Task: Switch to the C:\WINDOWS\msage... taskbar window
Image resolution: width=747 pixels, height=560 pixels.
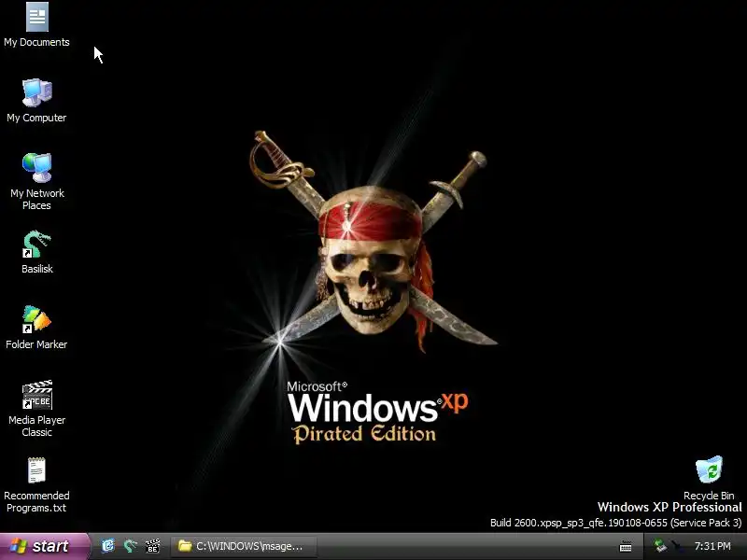Action: click(x=245, y=546)
